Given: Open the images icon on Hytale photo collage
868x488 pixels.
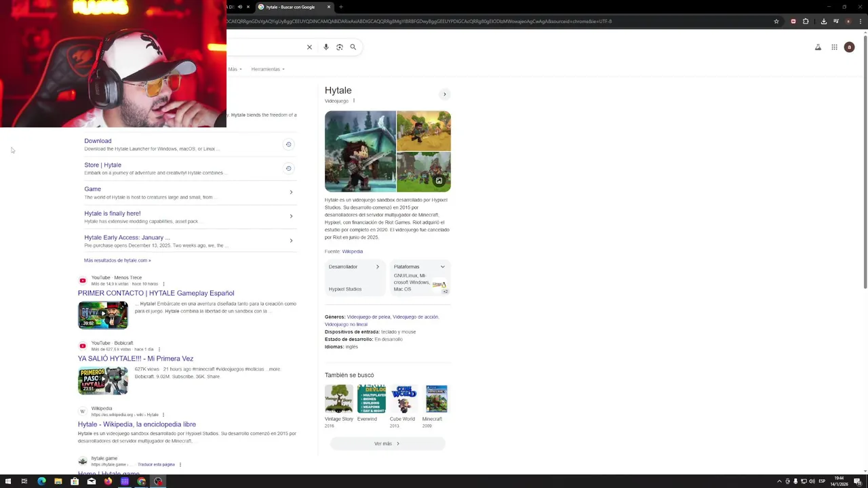Looking at the screenshot, I should click(439, 181).
